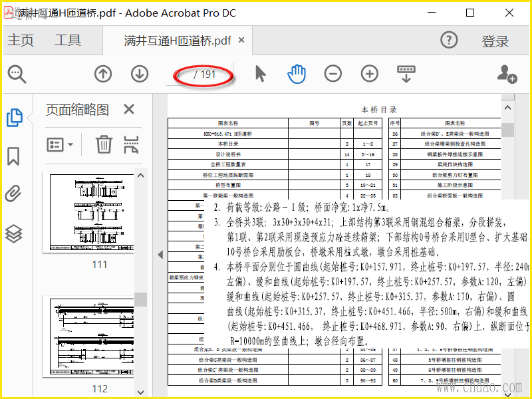
Task: Activate the hand pan tool
Action: (x=297, y=74)
